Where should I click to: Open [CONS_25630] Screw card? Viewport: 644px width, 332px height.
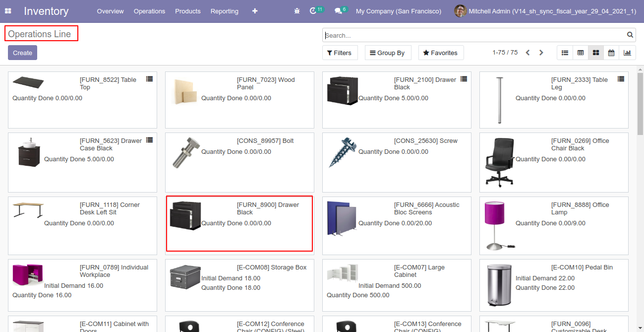(x=397, y=162)
